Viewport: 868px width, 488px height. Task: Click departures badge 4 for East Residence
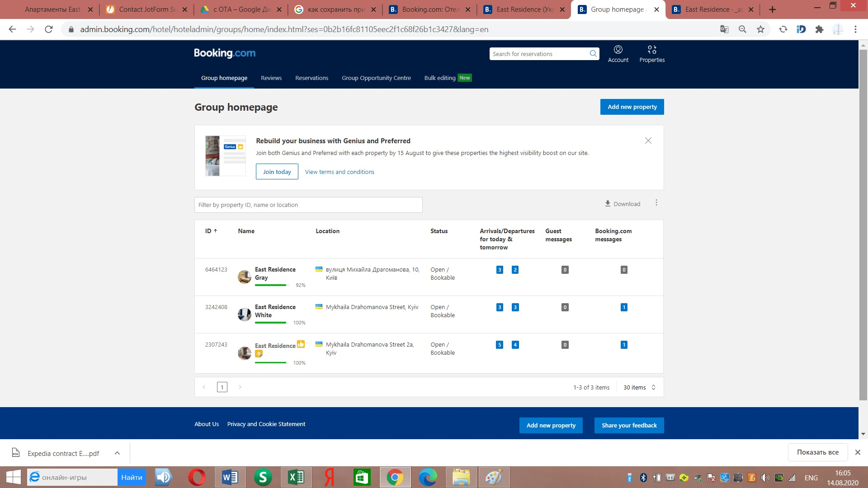[515, 345]
